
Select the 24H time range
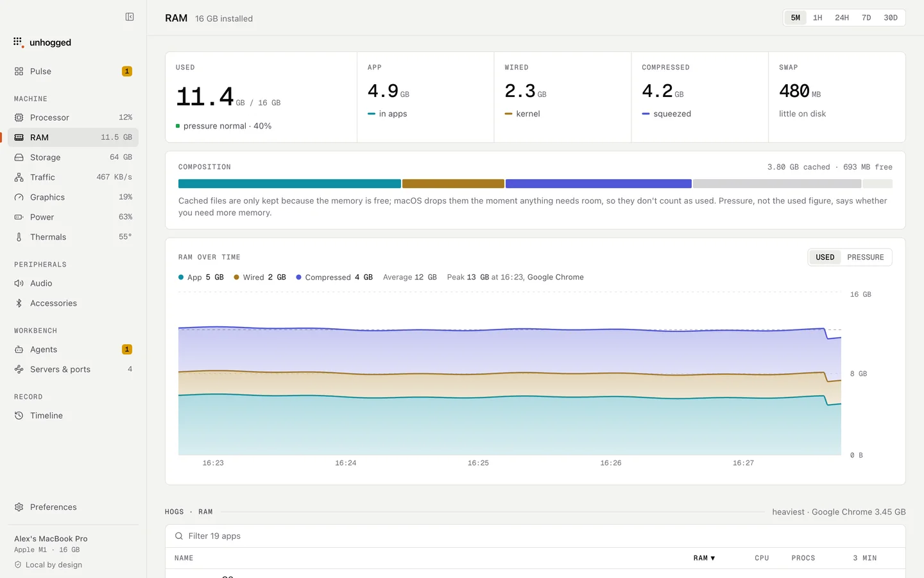pos(842,17)
